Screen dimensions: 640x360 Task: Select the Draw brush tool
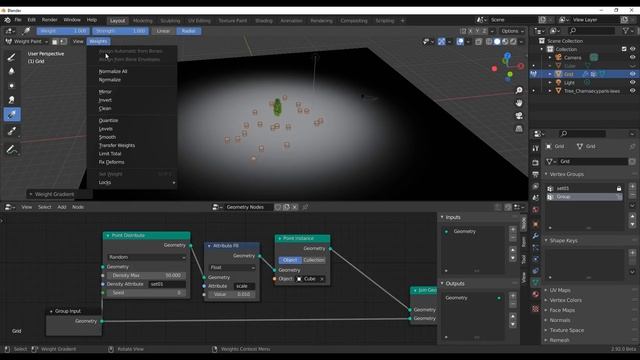[x=12, y=57]
